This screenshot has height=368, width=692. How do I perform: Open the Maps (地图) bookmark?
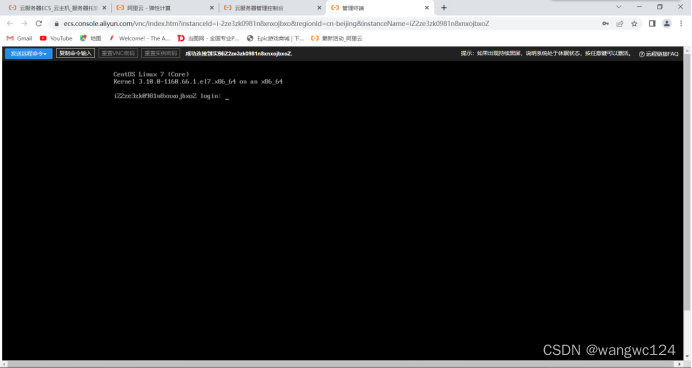tap(90, 38)
